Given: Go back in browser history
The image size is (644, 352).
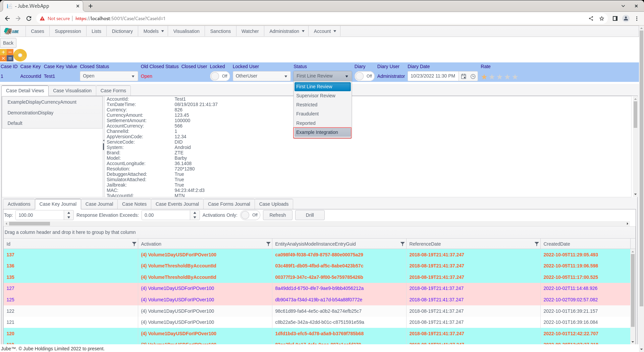Looking at the screenshot, I should pyautogui.click(x=7, y=18).
